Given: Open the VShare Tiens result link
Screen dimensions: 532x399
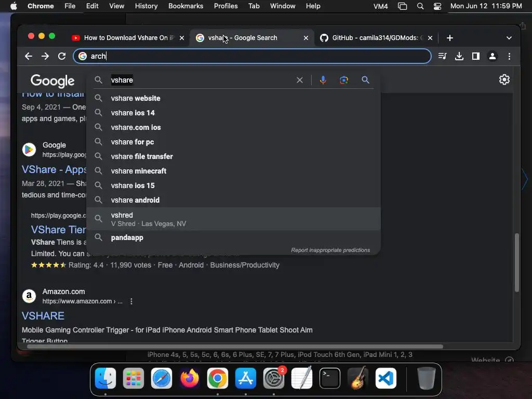Looking at the screenshot, I should tap(58, 230).
